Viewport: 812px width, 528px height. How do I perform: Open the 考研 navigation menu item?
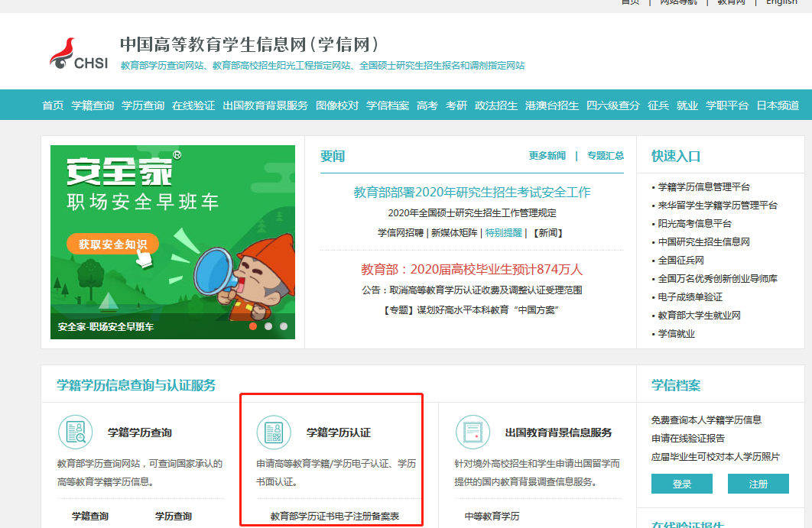pyautogui.click(x=456, y=105)
